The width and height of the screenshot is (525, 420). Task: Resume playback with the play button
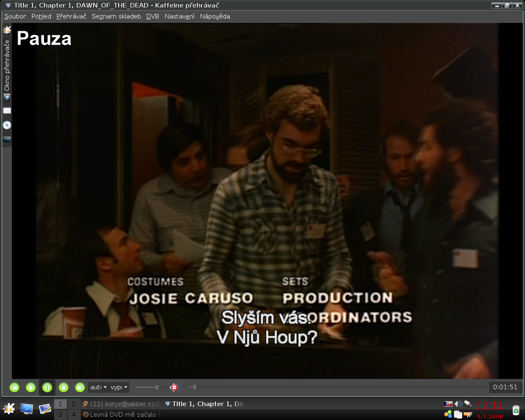coord(31,387)
